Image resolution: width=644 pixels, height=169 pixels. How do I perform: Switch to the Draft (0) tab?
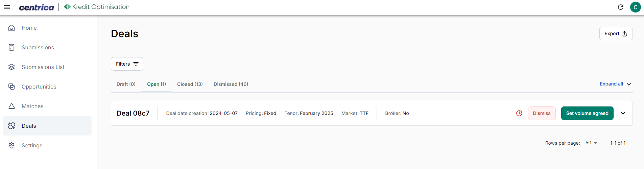pyautogui.click(x=126, y=84)
